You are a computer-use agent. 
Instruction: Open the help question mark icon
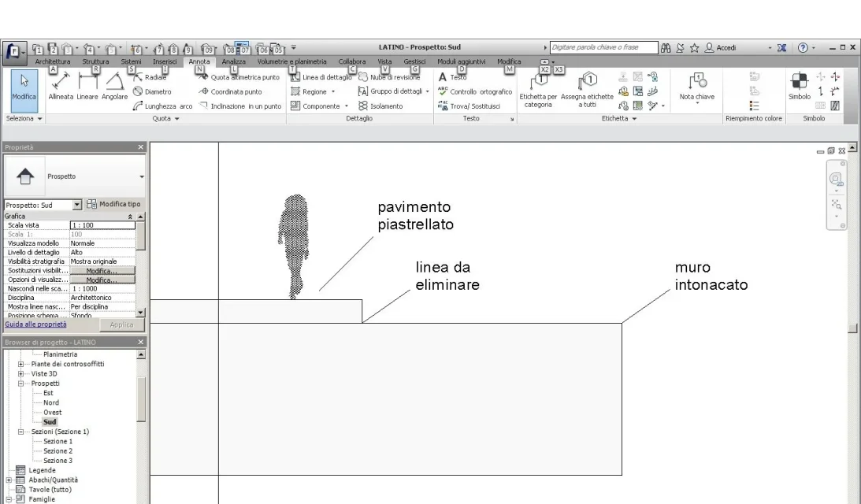[x=803, y=48]
